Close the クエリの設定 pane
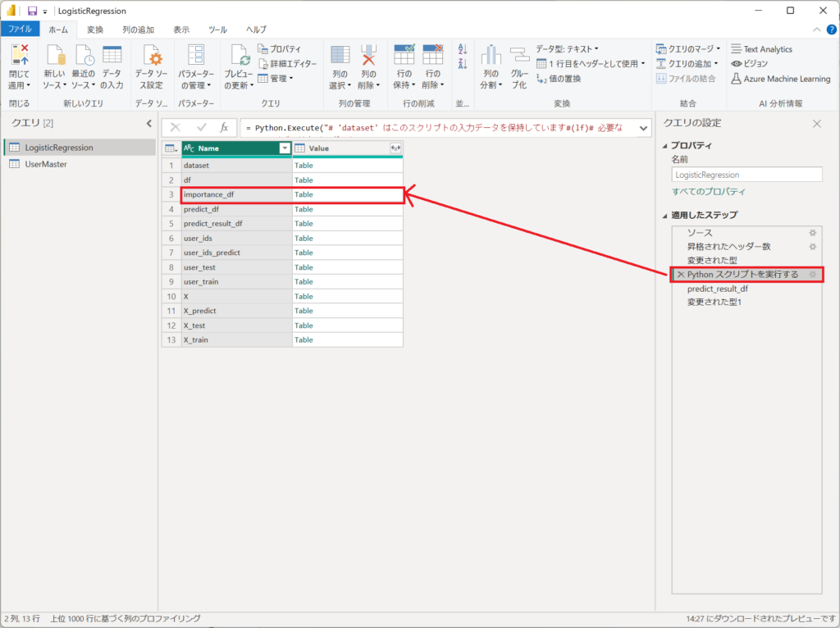Viewport: 840px width, 628px height. point(816,124)
